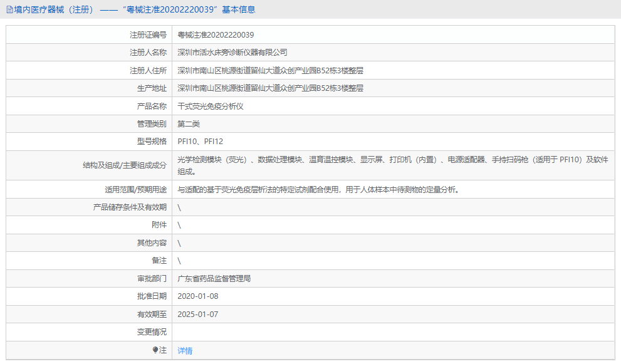
Task: Click the document icon before the page title
Action: coord(9,9)
